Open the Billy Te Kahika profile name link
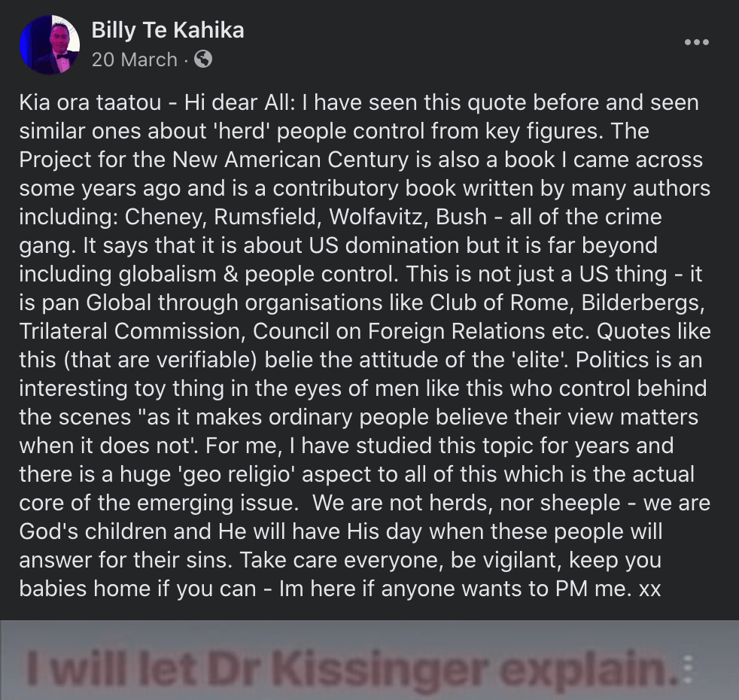The height and width of the screenshot is (700, 739). (167, 30)
